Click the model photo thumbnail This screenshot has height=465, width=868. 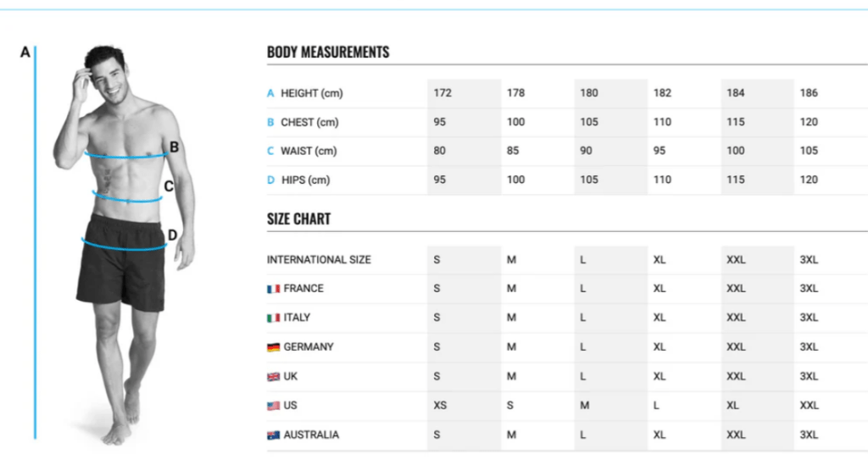click(x=124, y=243)
